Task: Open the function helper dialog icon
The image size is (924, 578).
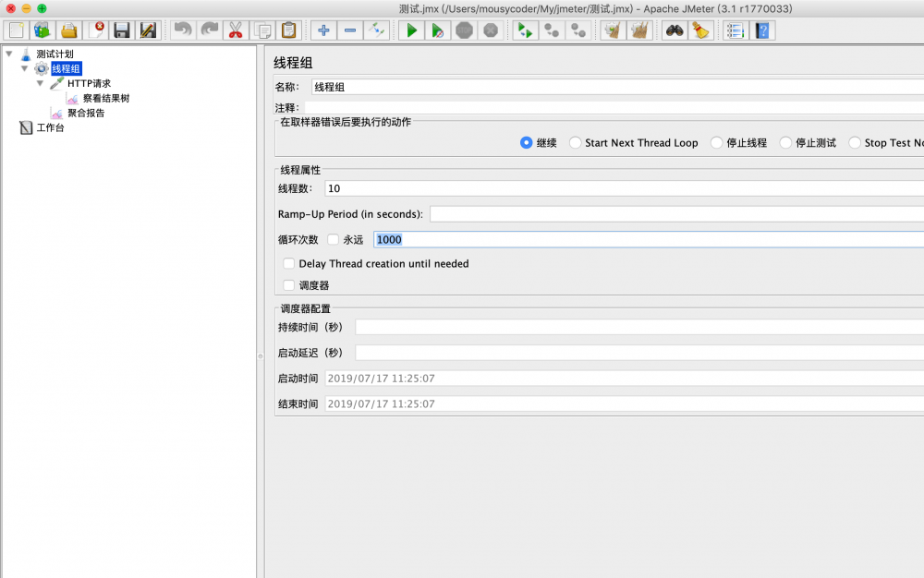Action: pos(736,30)
